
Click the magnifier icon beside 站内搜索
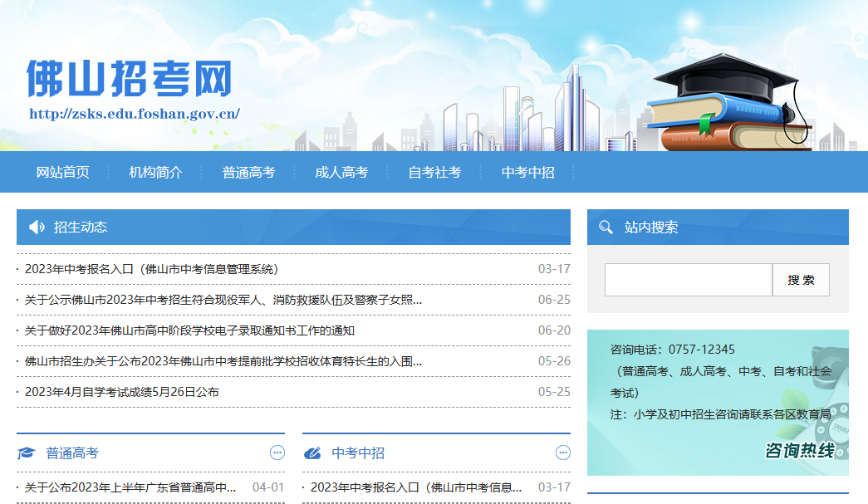click(x=606, y=227)
